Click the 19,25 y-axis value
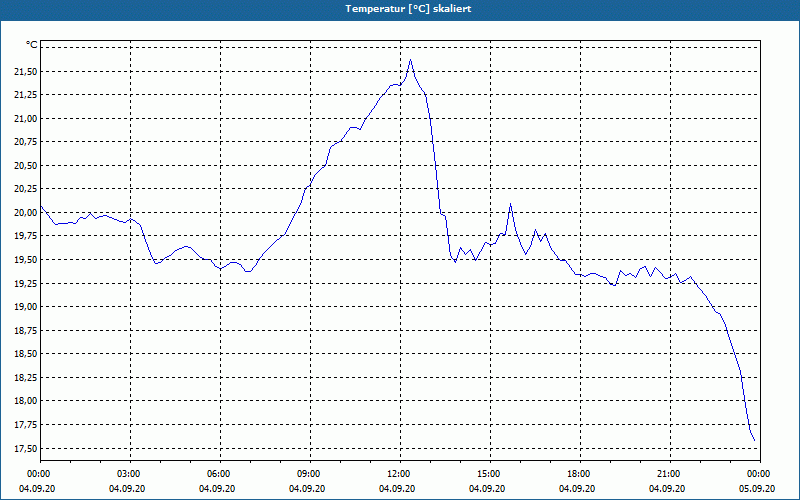 26,283
